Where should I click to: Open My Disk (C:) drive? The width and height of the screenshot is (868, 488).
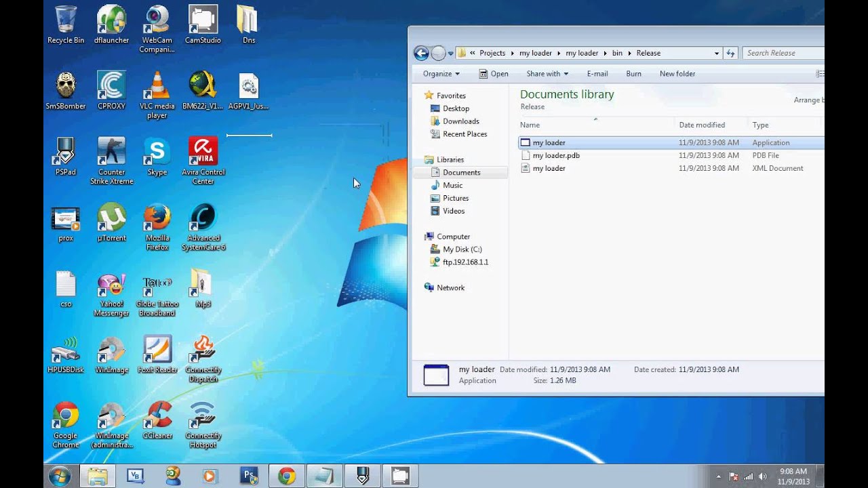click(462, 249)
